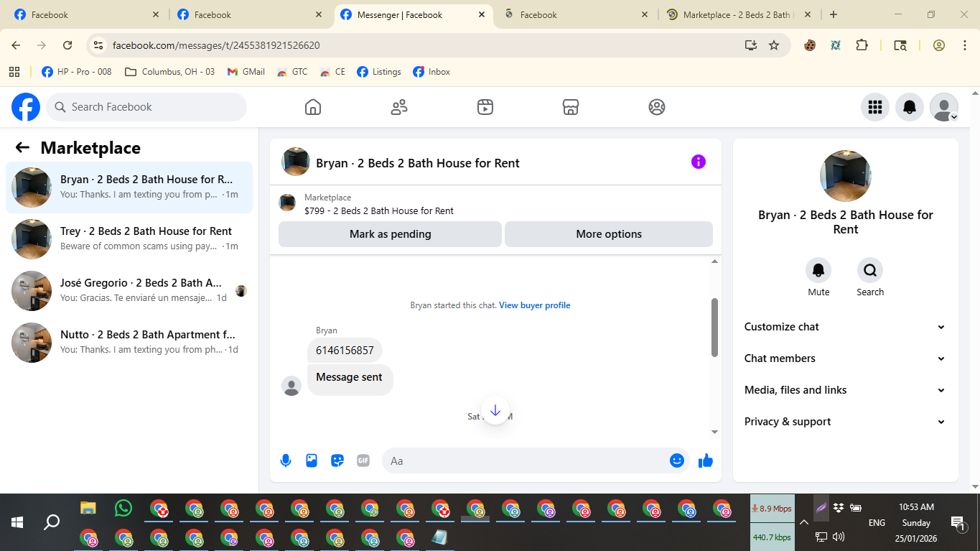Select Bryan's conversation in the list
Image resolution: width=980 pixels, height=551 pixels.
pos(129,187)
